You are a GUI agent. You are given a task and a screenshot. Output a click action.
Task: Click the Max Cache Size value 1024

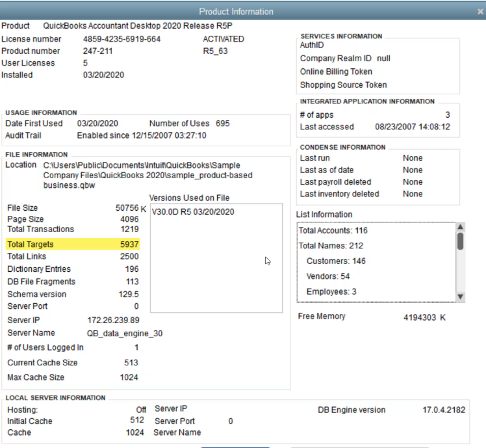129,378
